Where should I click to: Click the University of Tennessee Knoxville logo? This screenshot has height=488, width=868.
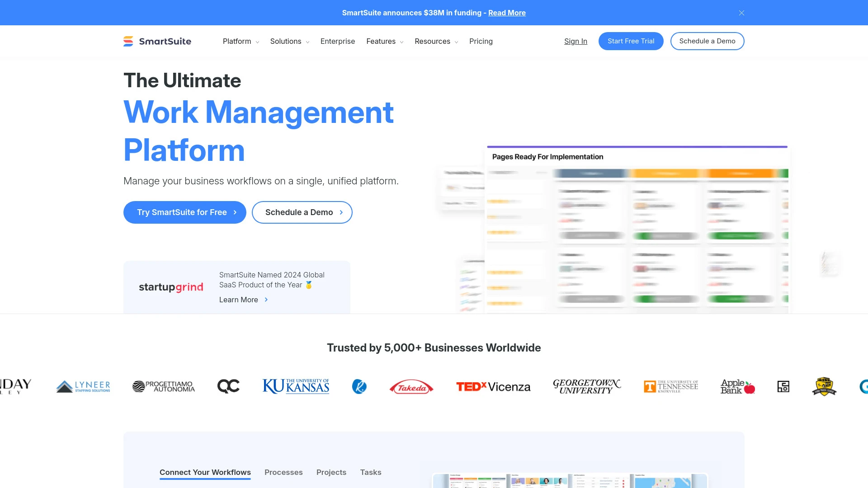tap(670, 386)
